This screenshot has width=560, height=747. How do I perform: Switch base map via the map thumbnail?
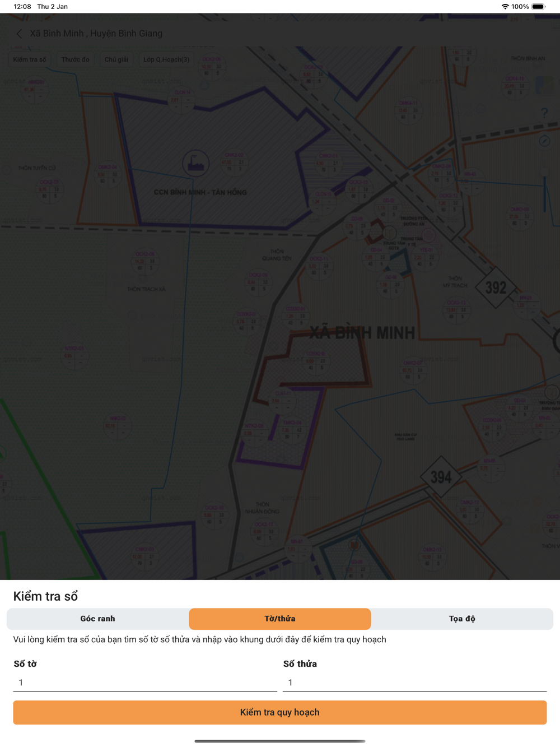(544, 86)
